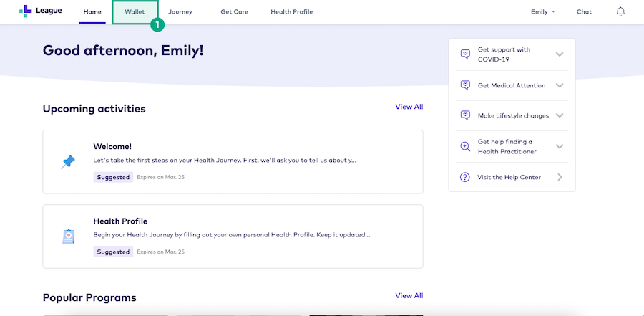
Task: Open the Get Care tab
Action: (234, 12)
